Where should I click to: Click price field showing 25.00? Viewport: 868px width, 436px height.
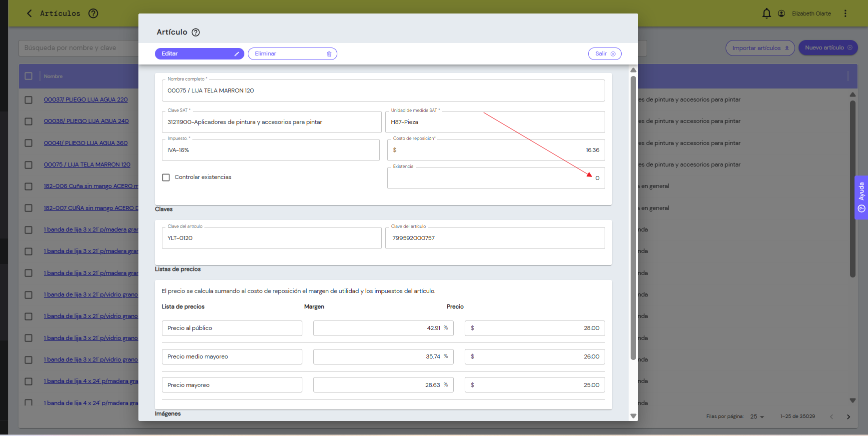(535, 385)
